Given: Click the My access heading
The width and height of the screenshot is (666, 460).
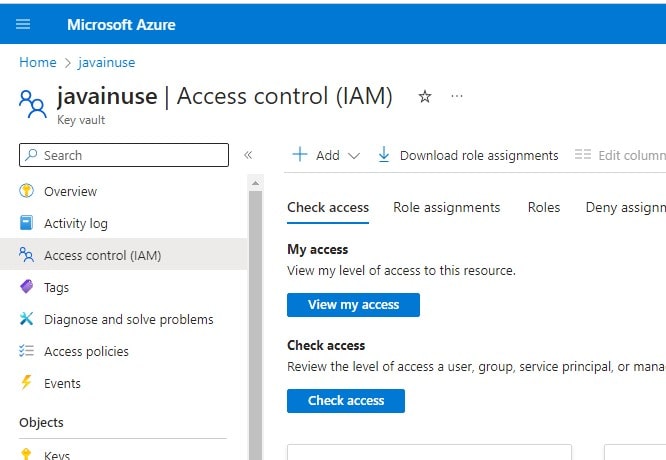Looking at the screenshot, I should coord(318,249).
